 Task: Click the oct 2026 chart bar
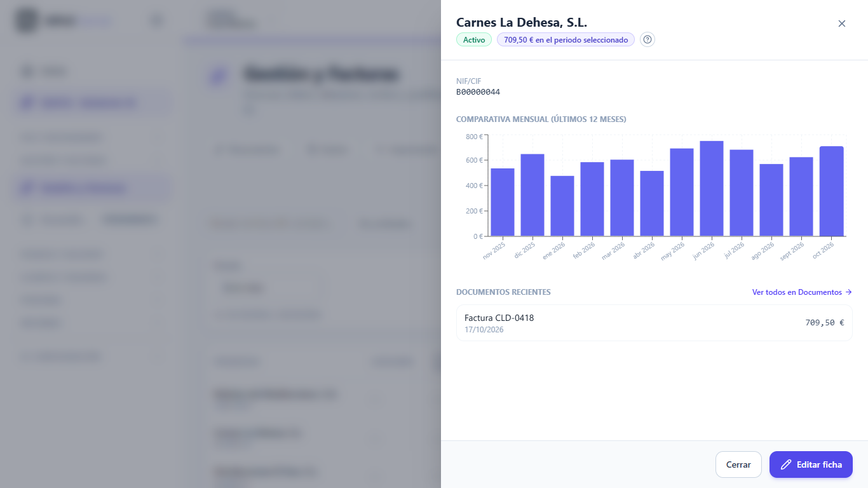point(832,191)
